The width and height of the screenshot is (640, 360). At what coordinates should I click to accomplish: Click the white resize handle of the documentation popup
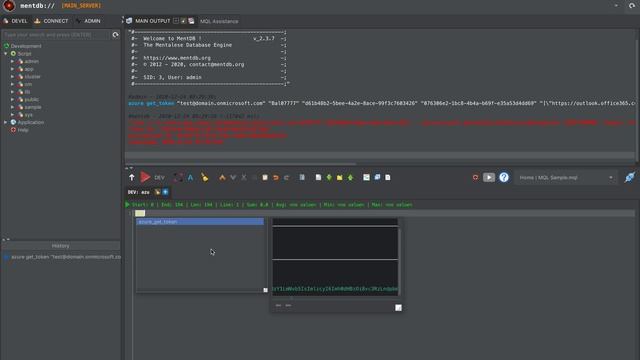[x=398, y=308]
